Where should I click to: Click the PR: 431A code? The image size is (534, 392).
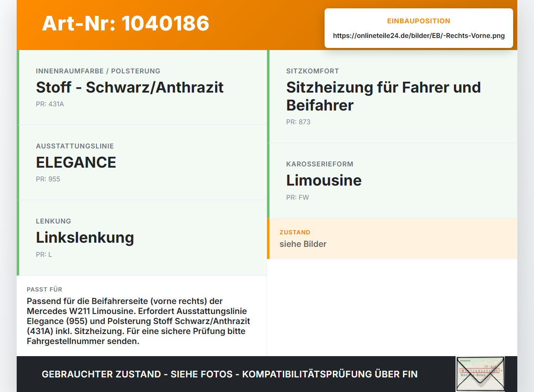(50, 104)
